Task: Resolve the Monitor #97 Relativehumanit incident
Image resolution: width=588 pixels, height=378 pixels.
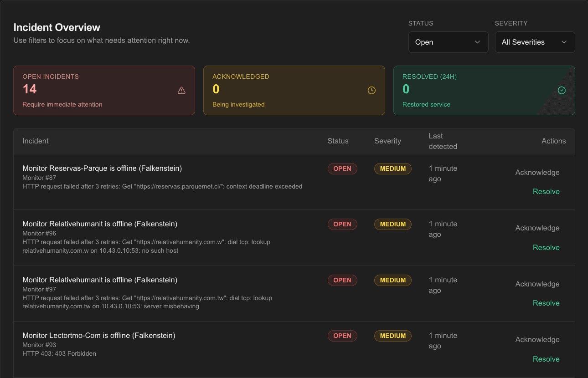Action: [546, 303]
